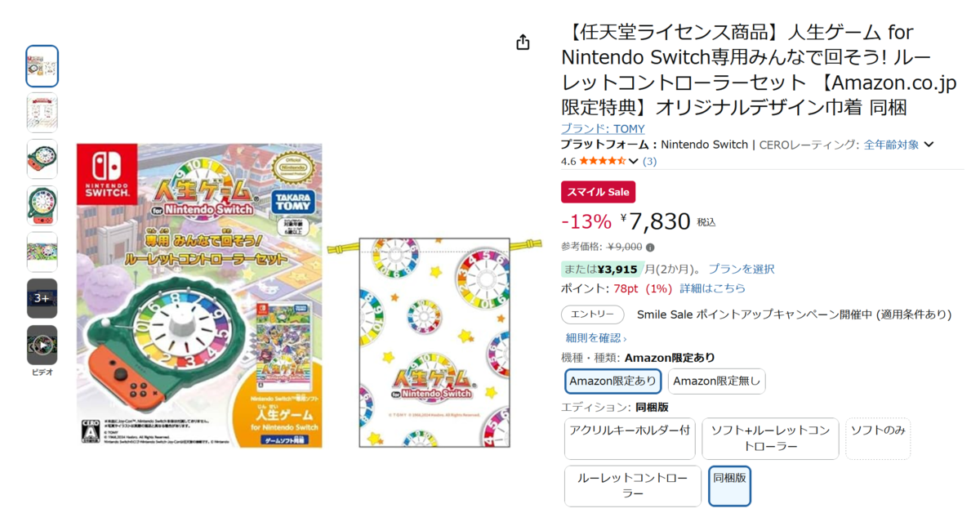Viewport: 980px width, 513px height.
Task: Click the share icon above product image
Action: [523, 42]
